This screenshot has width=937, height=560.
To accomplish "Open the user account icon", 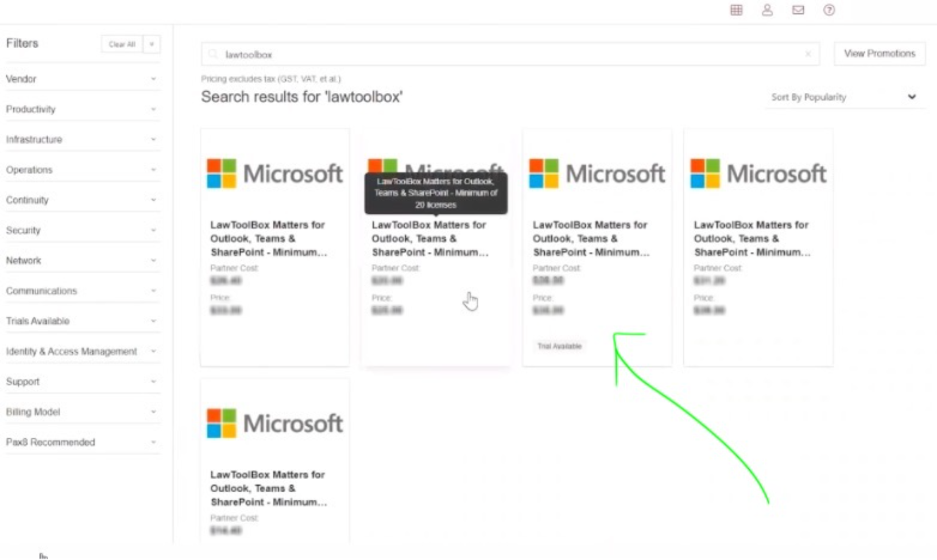I will click(x=767, y=10).
